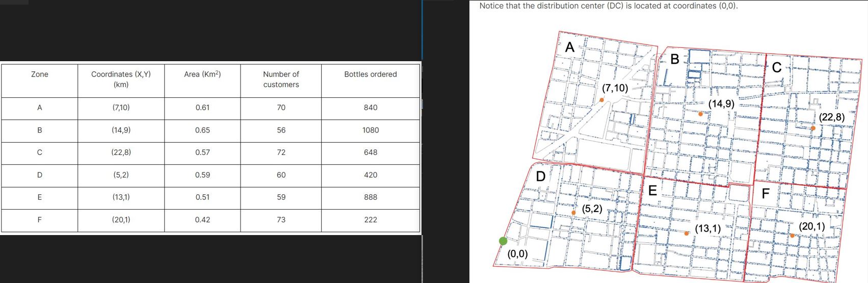Click the orange dot in zone E

coord(687,233)
